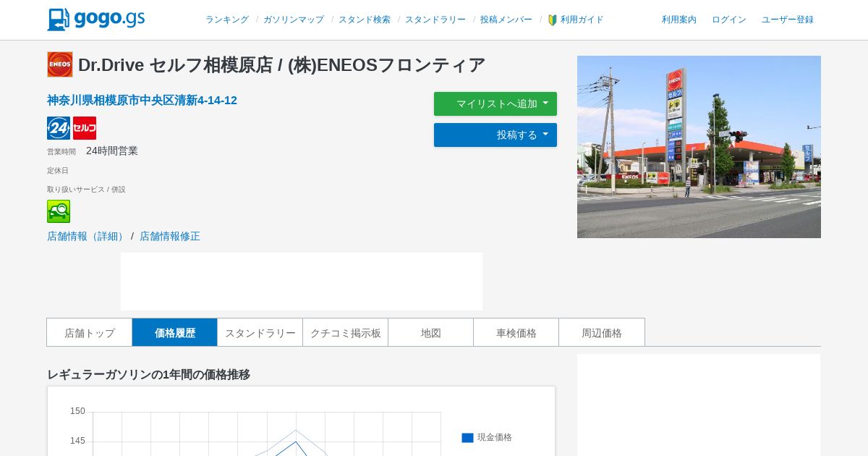This screenshot has width=868, height=456.
Task: Open ガソリンマップ in the top navigation
Action: tap(294, 20)
